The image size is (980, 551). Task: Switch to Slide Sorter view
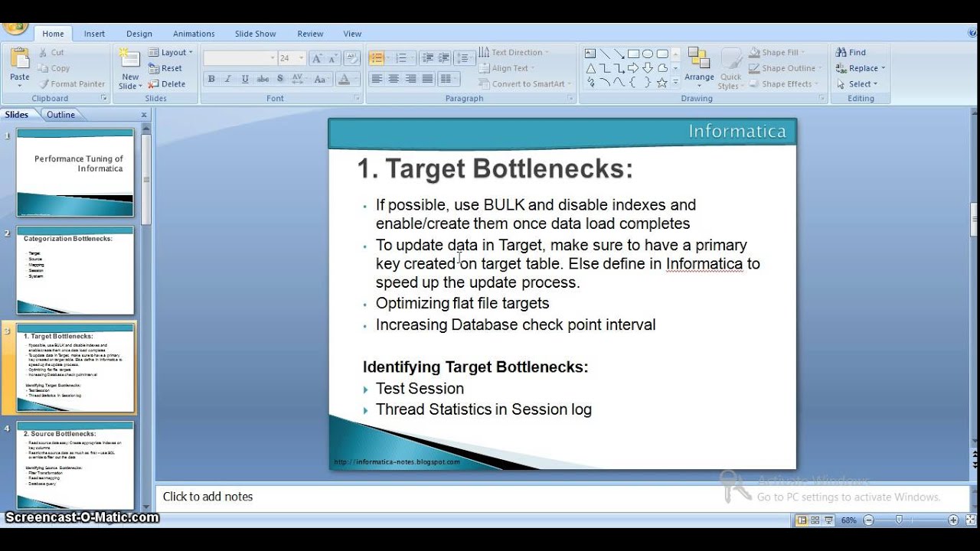(x=815, y=520)
